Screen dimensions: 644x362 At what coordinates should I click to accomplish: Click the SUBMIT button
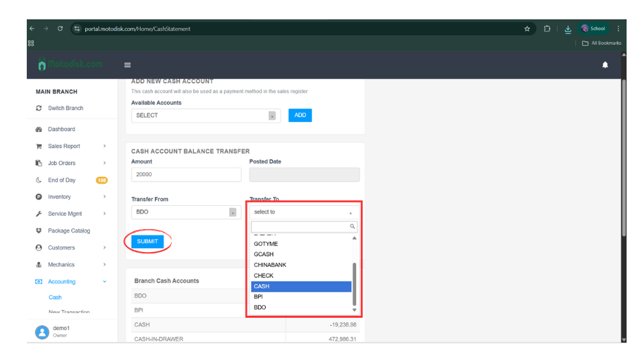pos(148,241)
